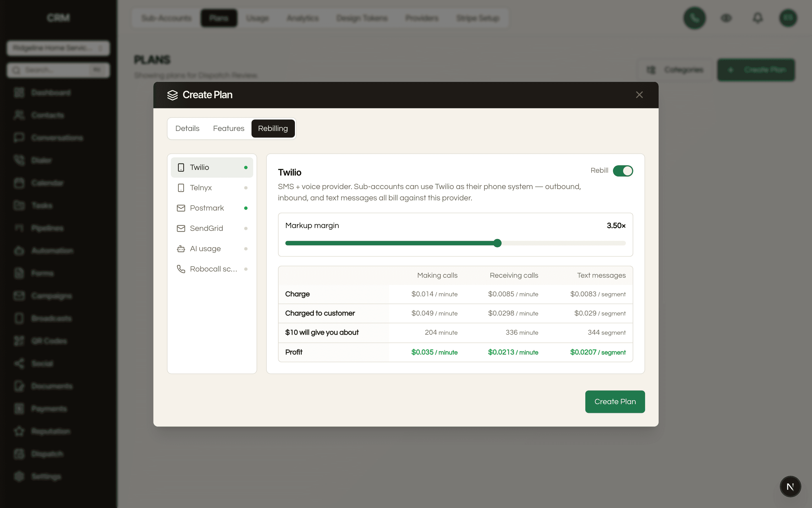Click the $0.0207 / segment profit value
Viewport: 812px width, 508px height.
point(598,352)
